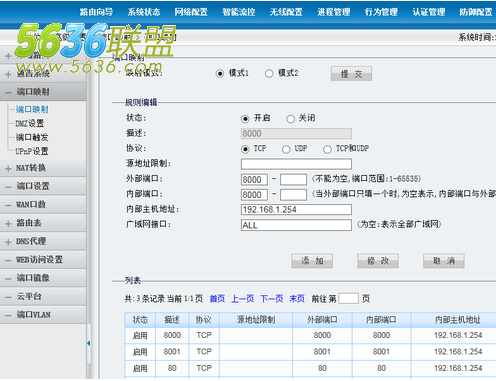The height and width of the screenshot is (381, 496).
Task: Go to 末页 last page link
Action: [297, 299]
